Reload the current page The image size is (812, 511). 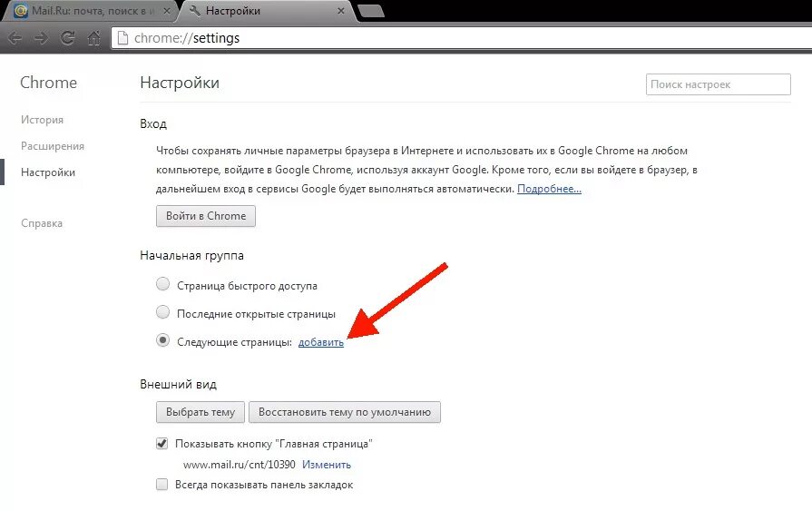point(67,38)
